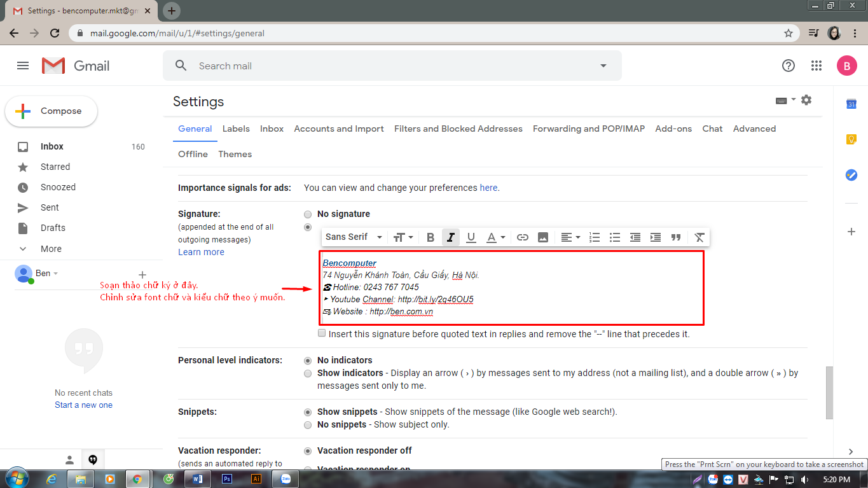Open text size dropdown

pos(403,237)
